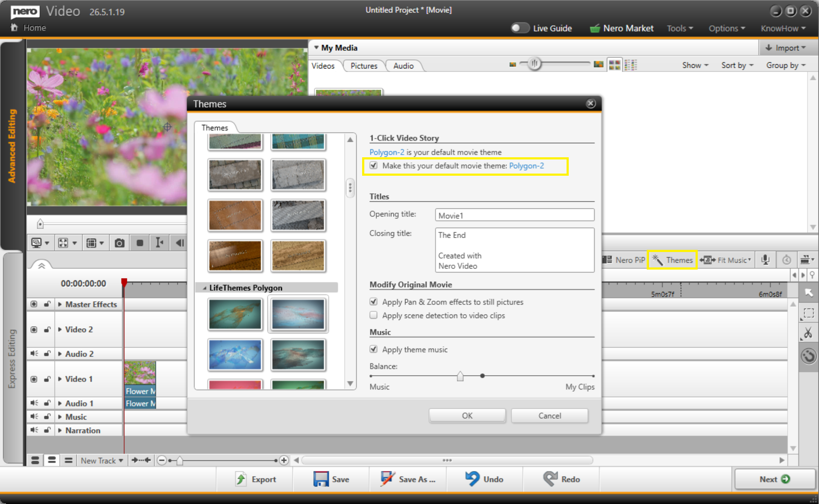The width and height of the screenshot is (819, 504).
Task: Expand the Master Effects track
Action: [x=60, y=304]
